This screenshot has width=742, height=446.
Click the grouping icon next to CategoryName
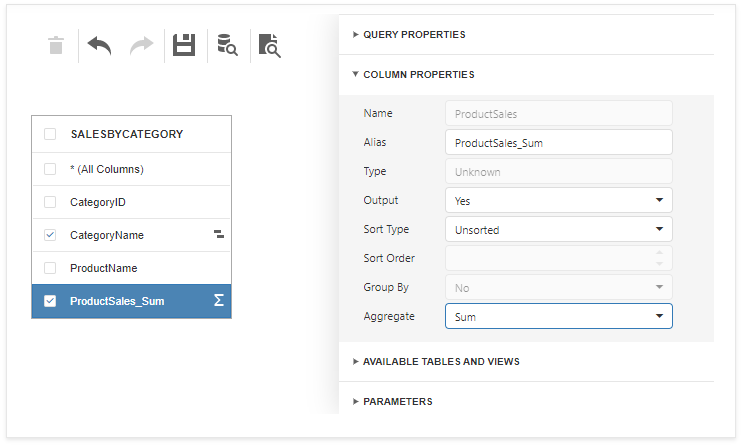coord(218,235)
